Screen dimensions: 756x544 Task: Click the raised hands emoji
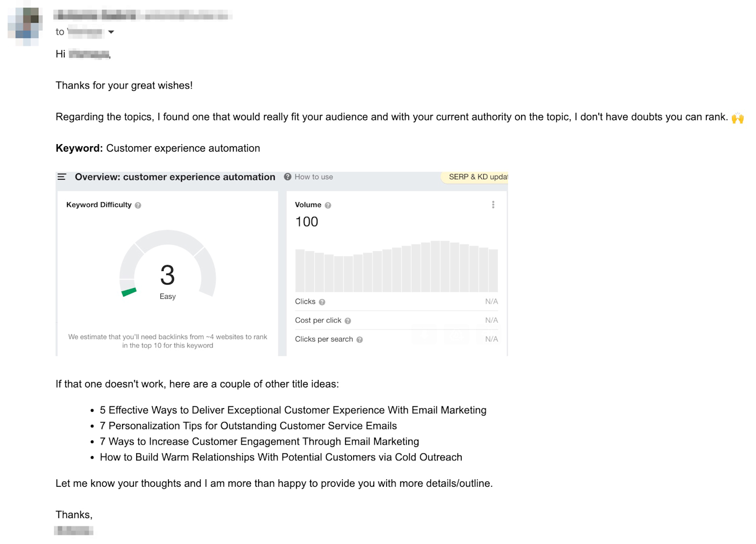click(738, 118)
